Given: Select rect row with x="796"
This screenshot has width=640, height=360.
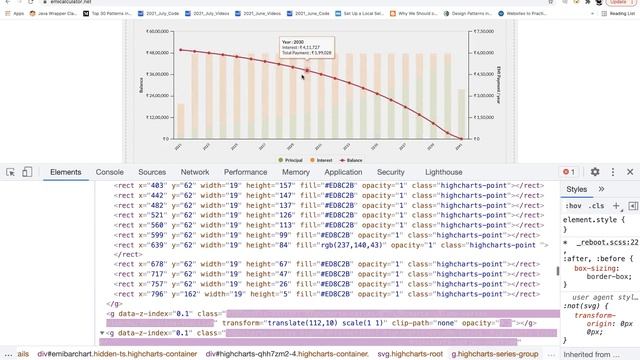Looking at the screenshot, I should click(x=327, y=294).
